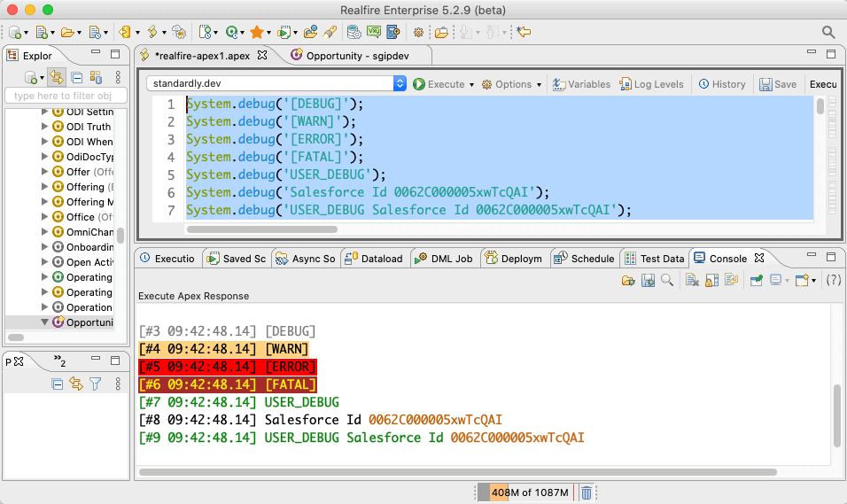Click the Execute button
847x504 pixels.
[439, 84]
